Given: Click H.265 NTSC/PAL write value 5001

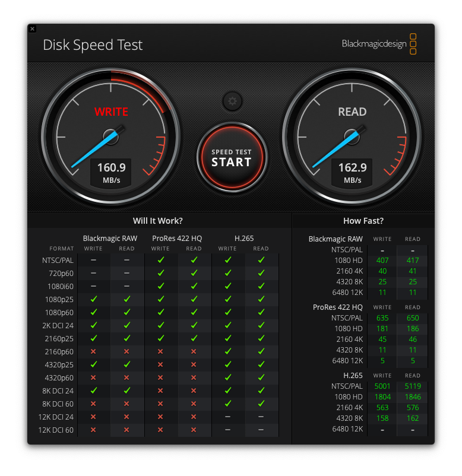Looking at the screenshot, I should (x=382, y=386).
